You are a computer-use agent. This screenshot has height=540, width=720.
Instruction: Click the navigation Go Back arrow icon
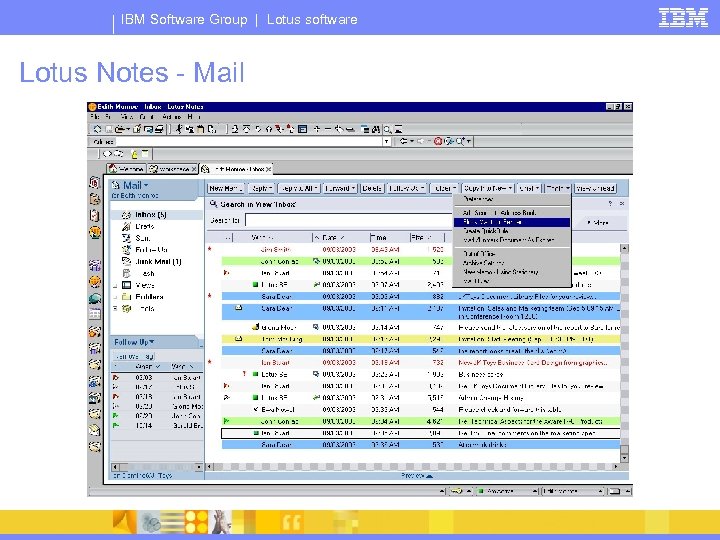pos(404,141)
